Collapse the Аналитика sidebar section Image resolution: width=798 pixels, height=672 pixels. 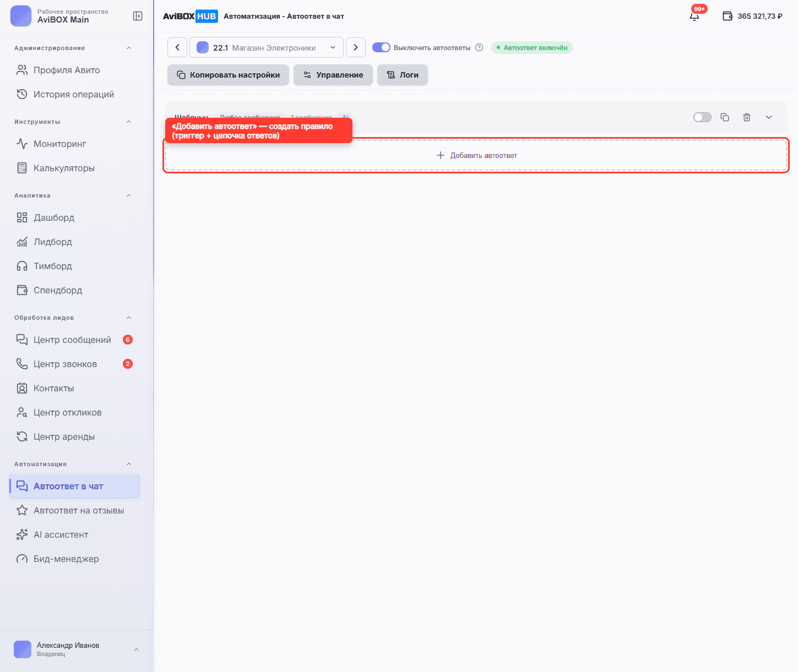click(129, 195)
